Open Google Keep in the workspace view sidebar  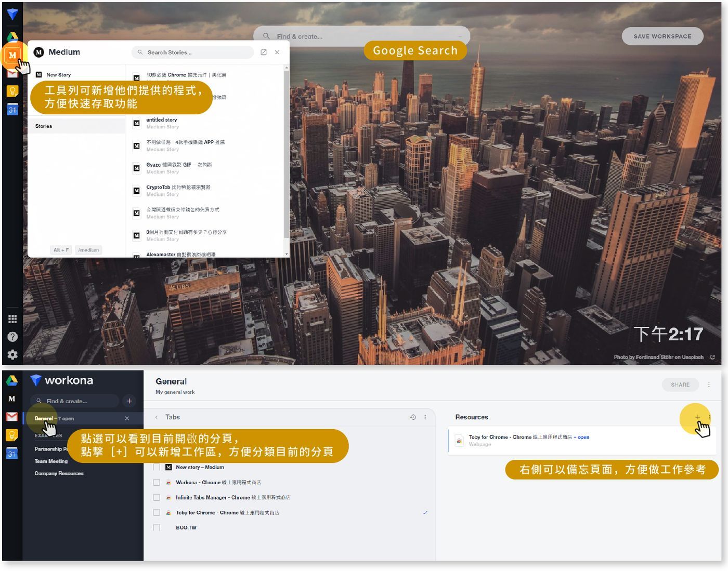click(x=12, y=435)
